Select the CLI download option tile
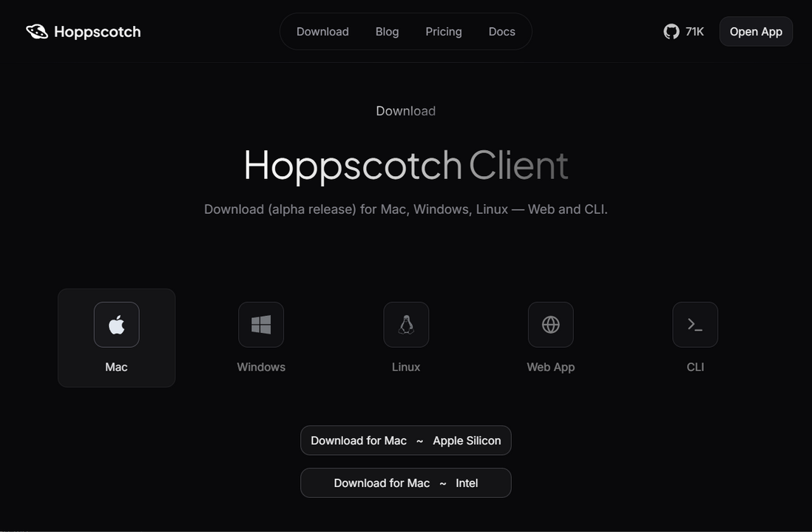The height and width of the screenshot is (532, 812). click(x=695, y=337)
